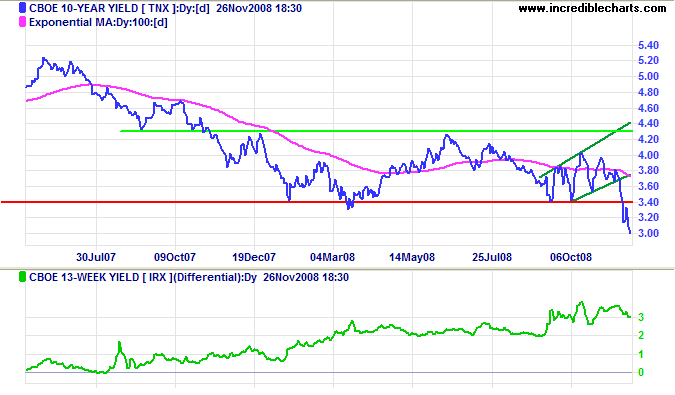Click the differential axis value 2
Viewport: 675px width, 395px height.
(x=641, y=335)
